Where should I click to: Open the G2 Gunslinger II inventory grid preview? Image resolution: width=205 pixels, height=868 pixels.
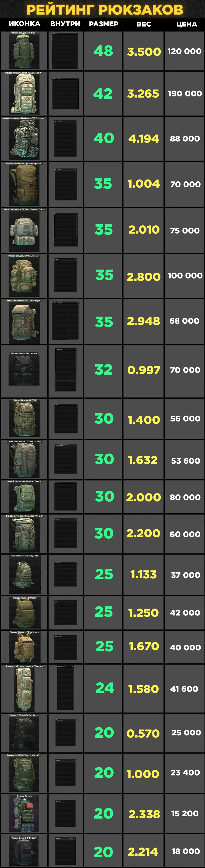65,321
